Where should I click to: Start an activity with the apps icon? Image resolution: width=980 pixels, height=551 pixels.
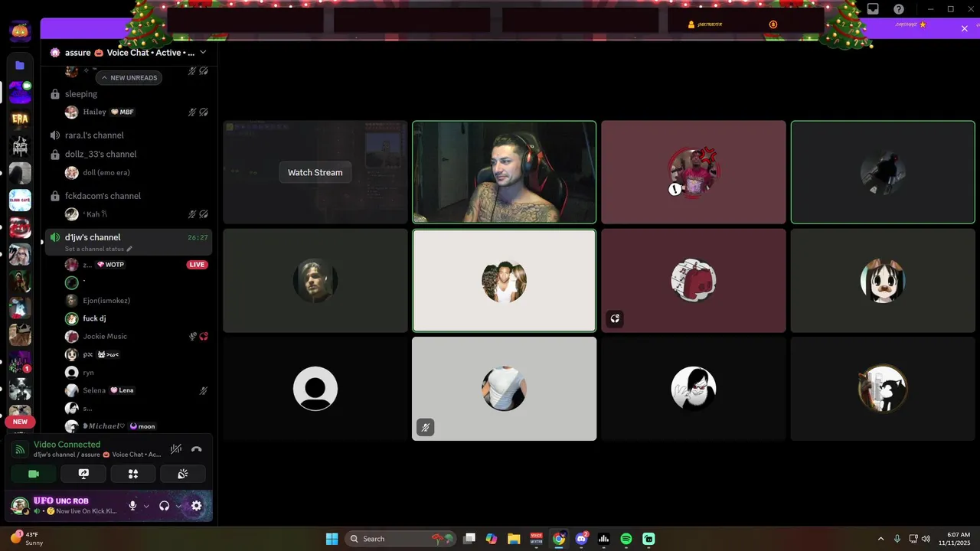(x=133, y=474)
